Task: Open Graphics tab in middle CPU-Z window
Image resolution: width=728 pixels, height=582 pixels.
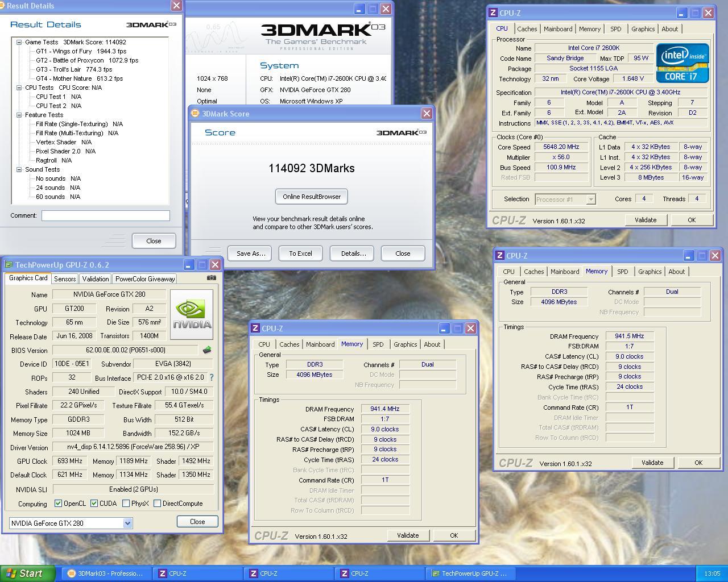Action: (405, 344)
